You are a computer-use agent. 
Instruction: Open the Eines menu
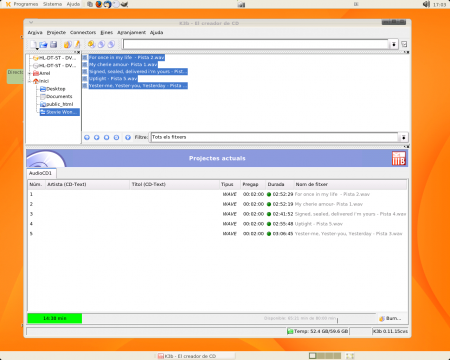pyautogui.click(x=107, y=32)
